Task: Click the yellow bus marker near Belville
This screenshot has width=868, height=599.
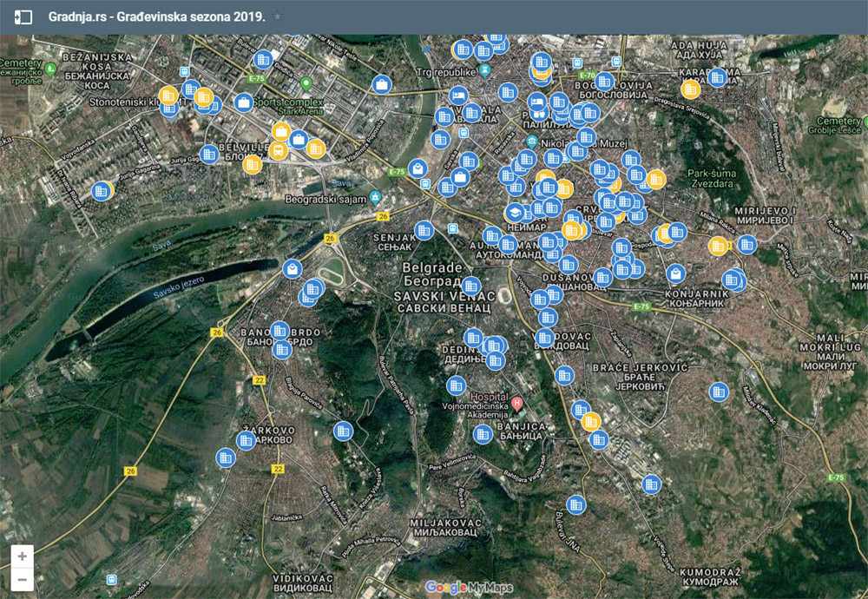Action: 279,150
